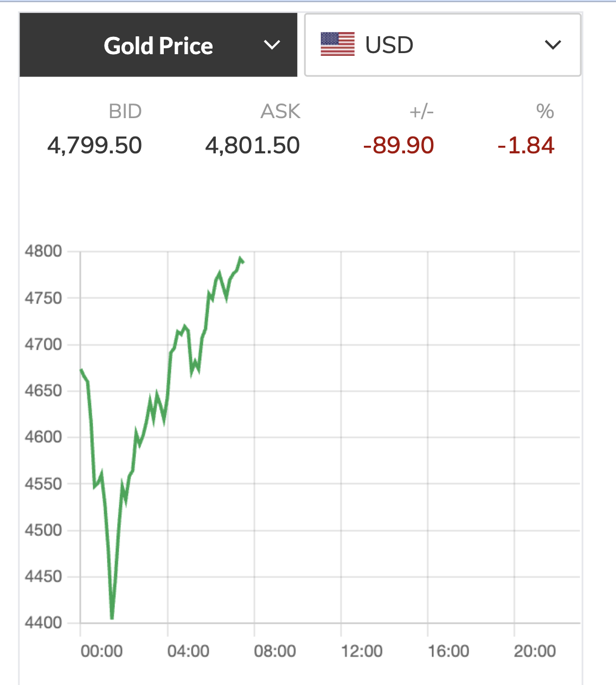This screenshot has width=616, height=685.
Task: Click the 04:00 time axis label
Action: tap(188, 651)
